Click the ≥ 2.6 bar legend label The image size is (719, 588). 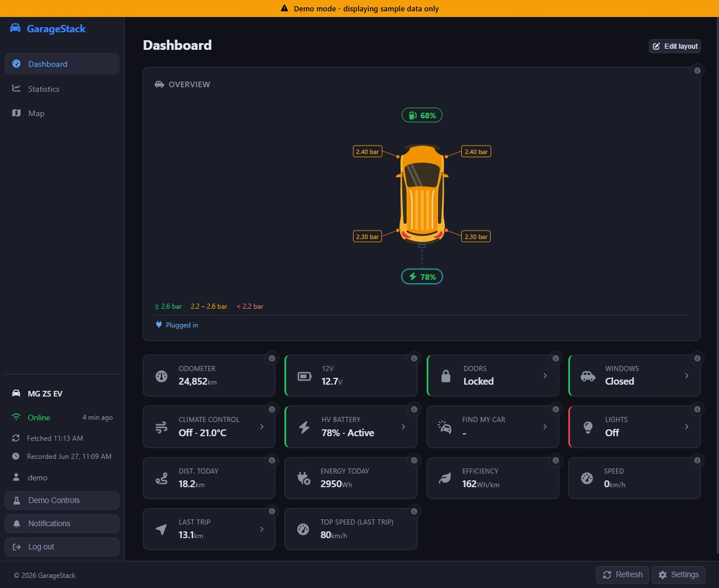168,306
